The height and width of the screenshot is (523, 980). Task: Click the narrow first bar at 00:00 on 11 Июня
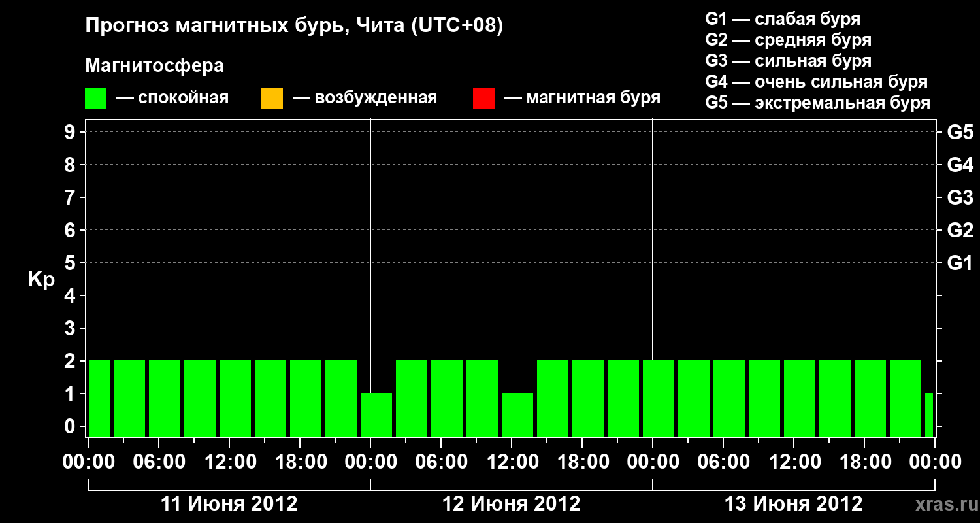click(x=99, y=398)
